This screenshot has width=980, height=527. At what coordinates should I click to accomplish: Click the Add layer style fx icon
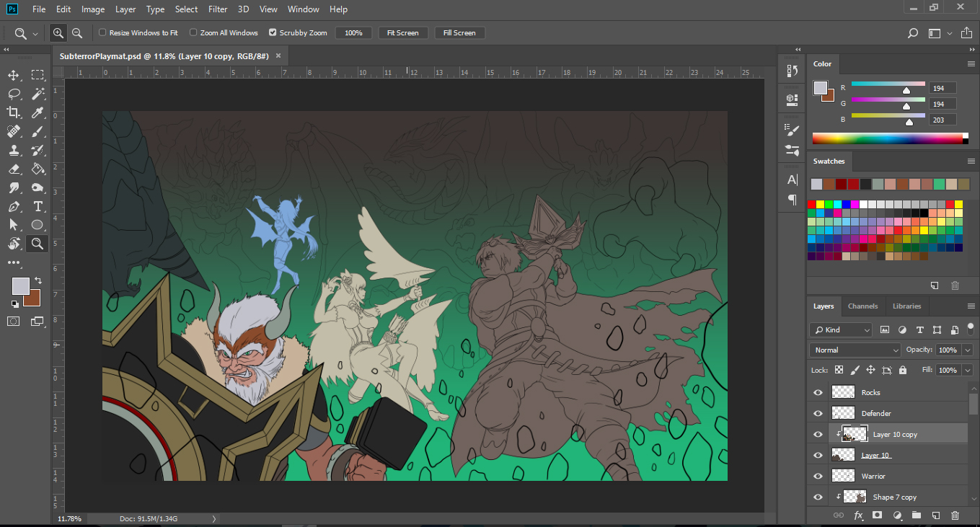(x=858, y=515)
